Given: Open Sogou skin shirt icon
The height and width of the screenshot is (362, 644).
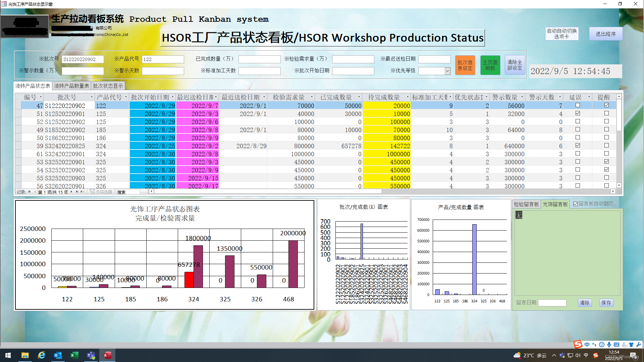Looking at the screenshot, I should pyautogui.click(x=631, y=345).
